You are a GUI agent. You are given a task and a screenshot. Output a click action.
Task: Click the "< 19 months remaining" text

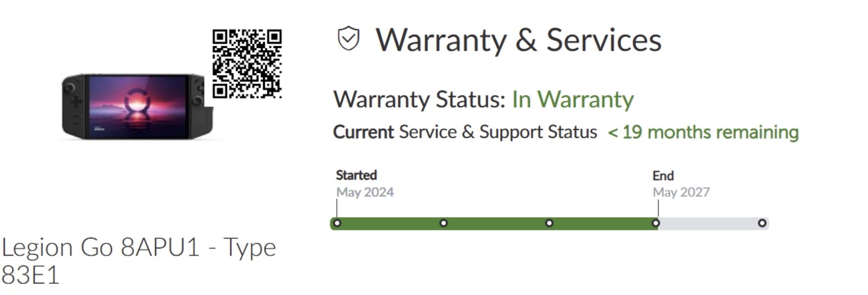coord(703,132)
